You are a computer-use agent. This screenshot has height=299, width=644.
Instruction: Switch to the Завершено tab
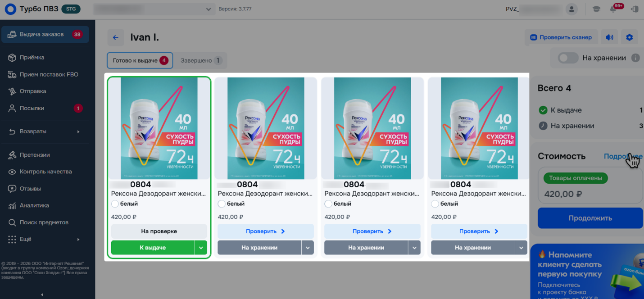(201, 60)
